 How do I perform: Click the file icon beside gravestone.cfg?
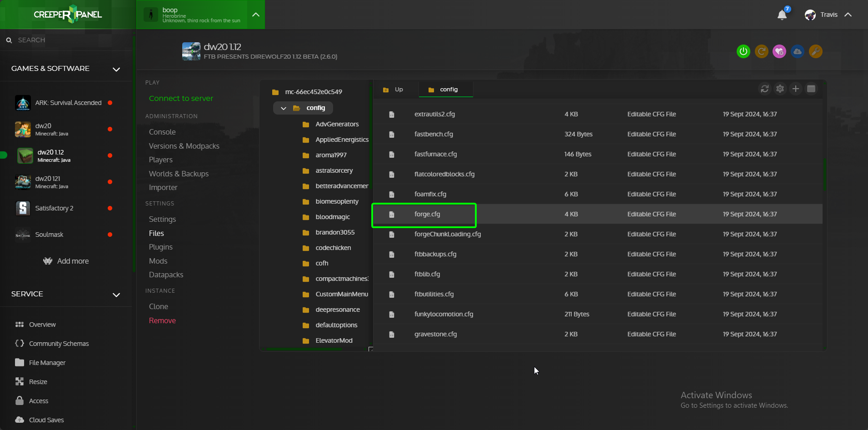[392, 335]
